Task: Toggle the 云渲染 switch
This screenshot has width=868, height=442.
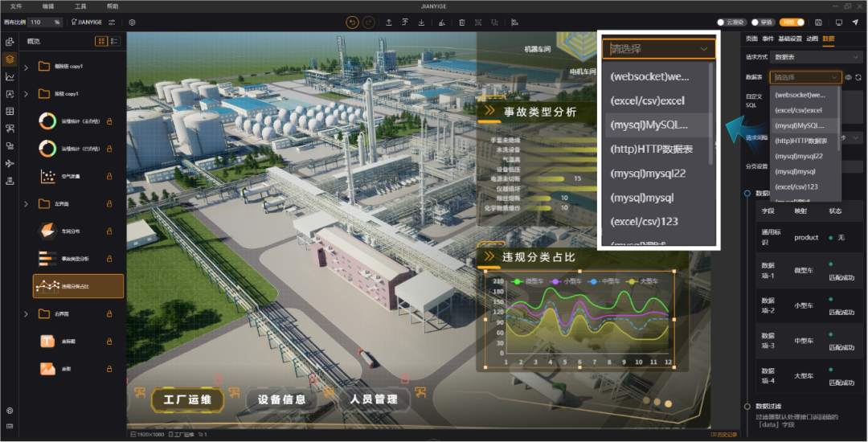Action: coord(732,23)
